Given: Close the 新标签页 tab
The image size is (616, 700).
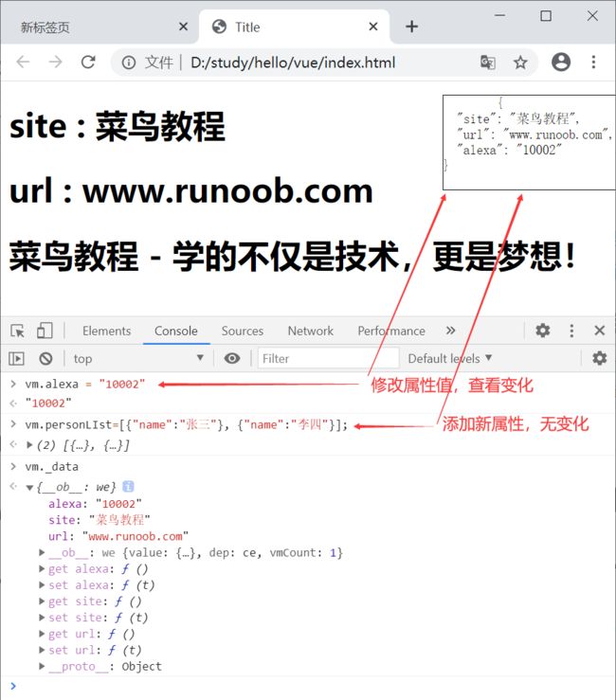Looking at the screenshot, I should click(x=183, y=27).
